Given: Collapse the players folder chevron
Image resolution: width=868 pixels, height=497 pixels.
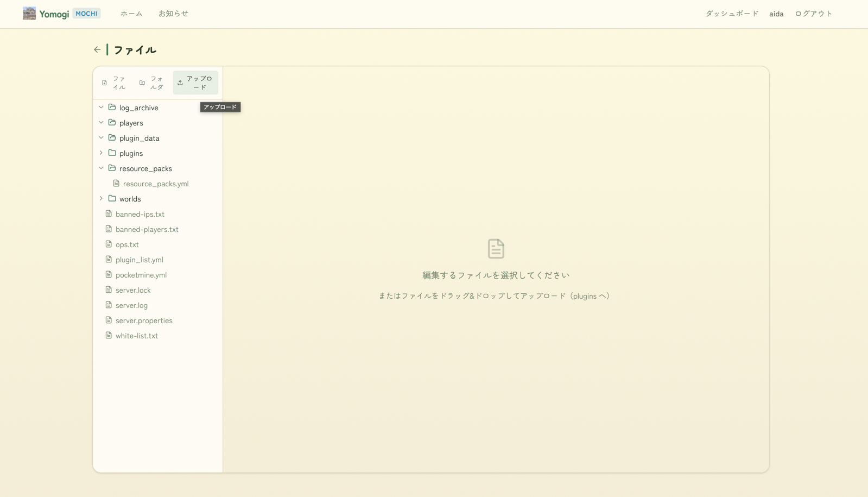Looking at the screenshot, I should (x=101, y=123).
